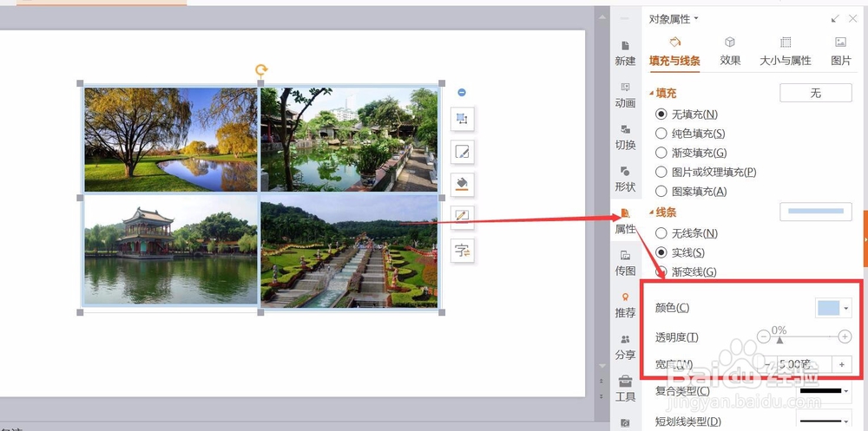Open the 对象属性 pane title dropdown
The width and height of the screenshot is (868, 431).
[696, 19]
